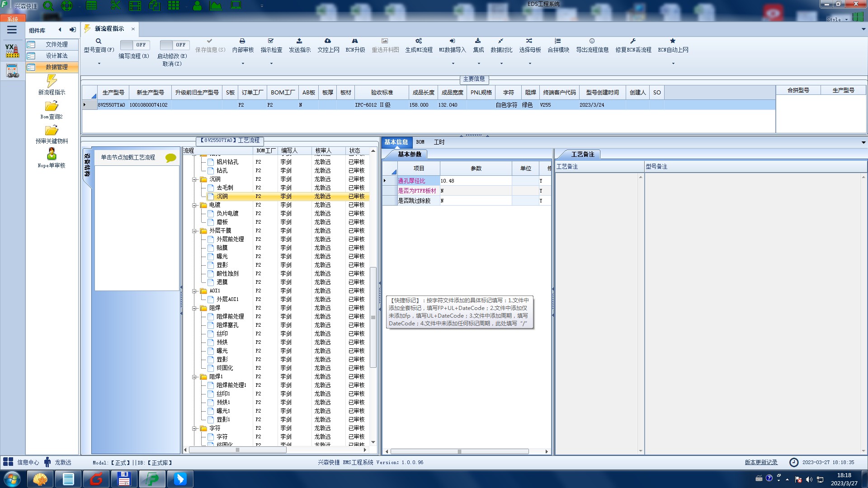Screen dimensions: 868x488
Task: Click the 内部审核 print icon
Action: 242,41
